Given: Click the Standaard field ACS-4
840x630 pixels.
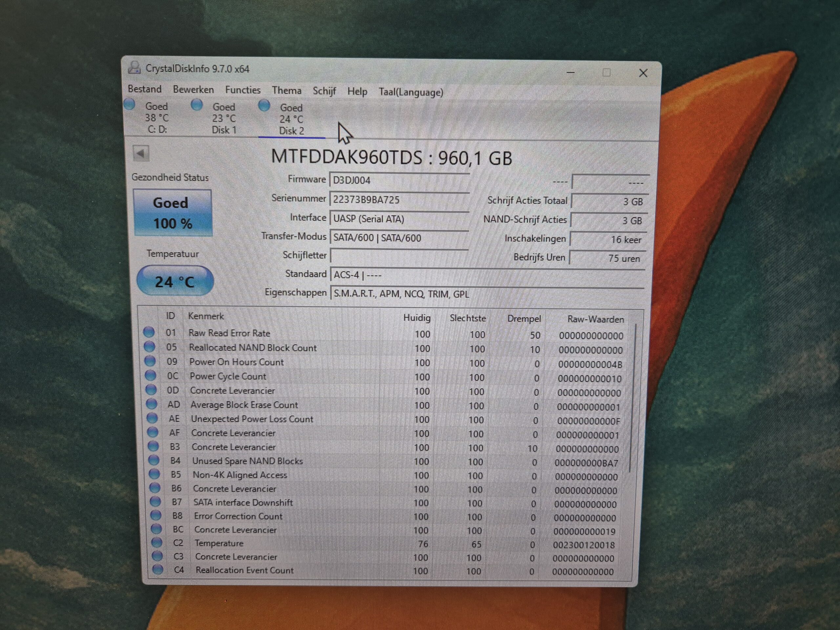Looking at the screenshot, I should (x=488, y=275).
